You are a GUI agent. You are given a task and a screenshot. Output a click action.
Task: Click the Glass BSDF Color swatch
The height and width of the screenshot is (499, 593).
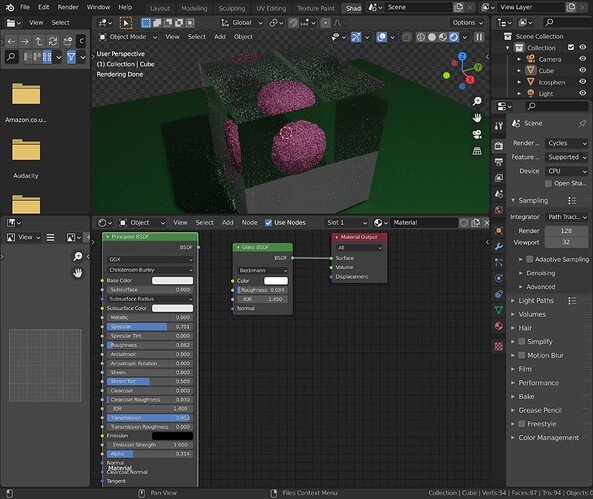tap(276, 281)
